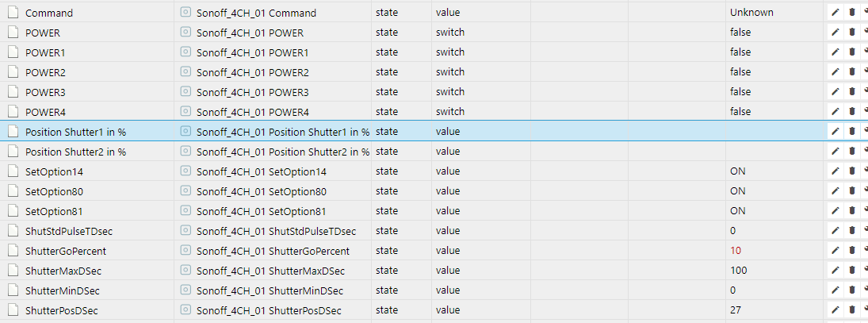Click the red '10' value of ShutterGoPercent

pyautogui.click(x=736, y=251)
